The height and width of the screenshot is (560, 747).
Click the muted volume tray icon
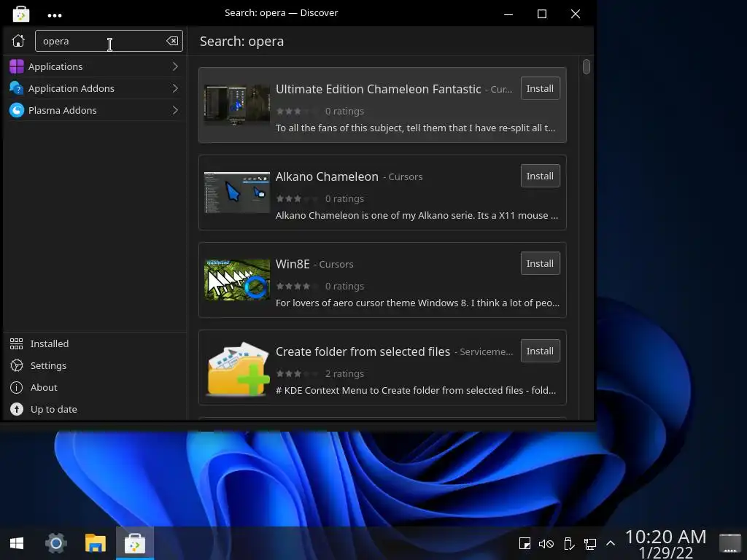click(546, 543)
